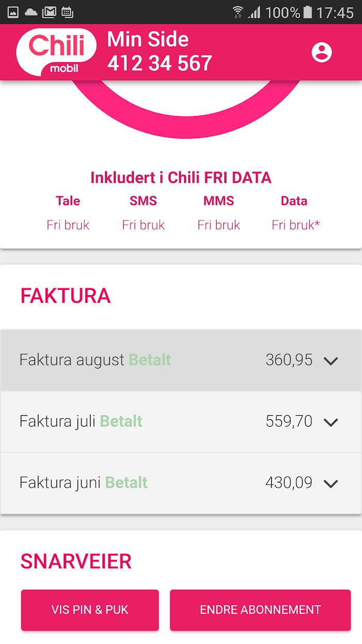
Task: Tap the phone number 412 34 567
Action: [160, 63]
